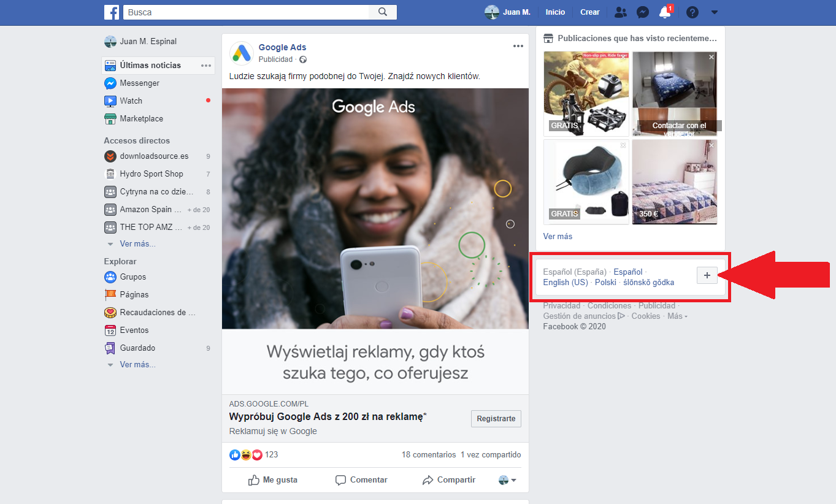Click the Busca search field
This screenshot has height=504, width=836.
pos(246,12)
